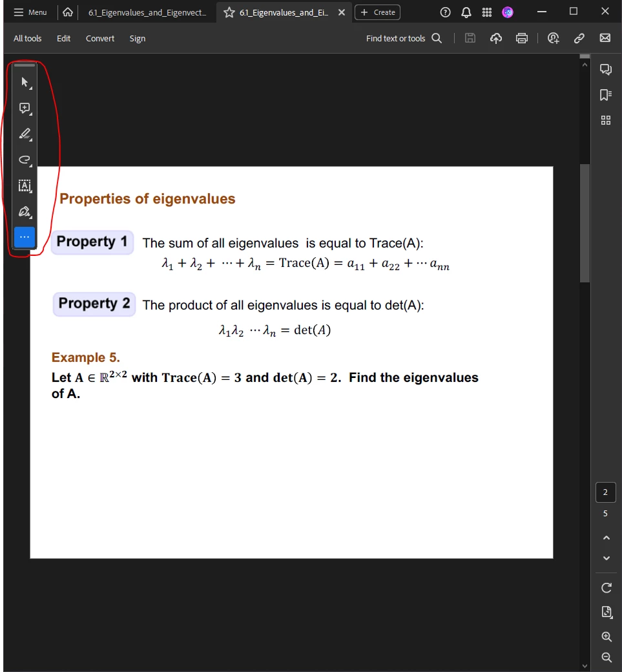The height and width of the screenshot is (672, 622).
Task: Open the Convert tab
Action: (x=100, y=38)
